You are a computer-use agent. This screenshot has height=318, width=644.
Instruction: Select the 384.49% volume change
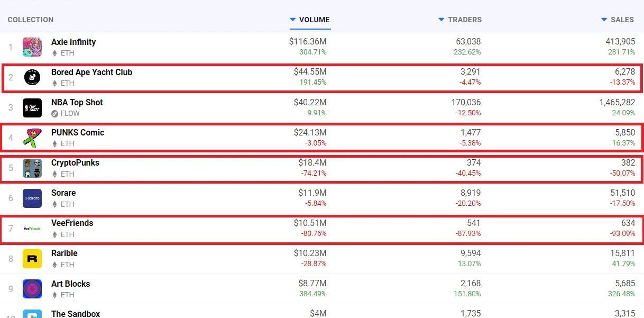(313, 294)
